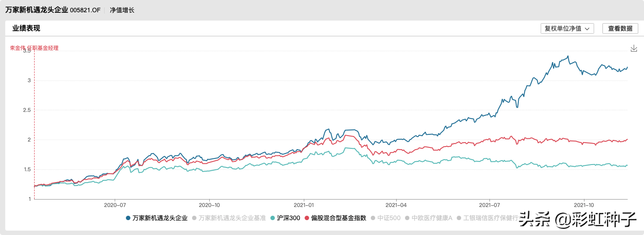Toggle the 沪深300 legend series
The image size is (644, 235).
(289, 218)
